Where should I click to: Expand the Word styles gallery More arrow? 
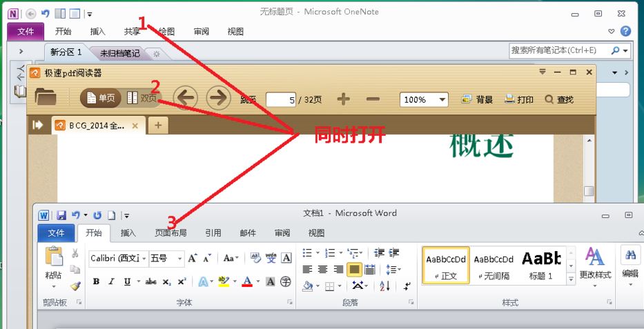click(571, 279)
